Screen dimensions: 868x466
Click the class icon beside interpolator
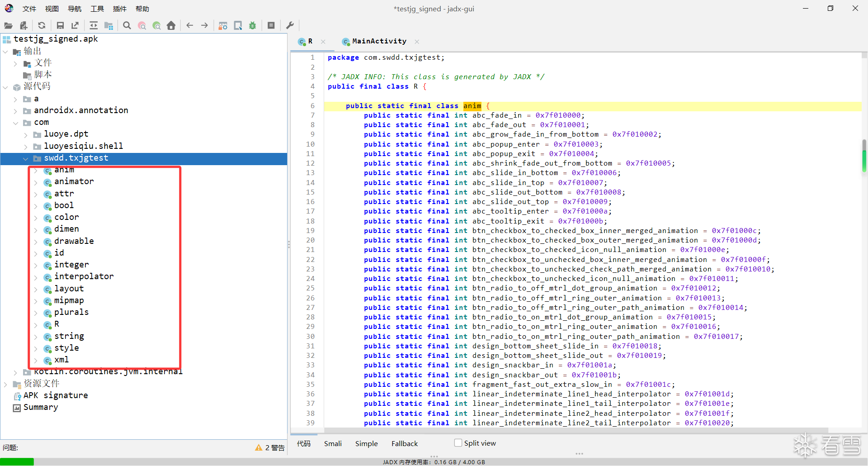coord(47,277)
